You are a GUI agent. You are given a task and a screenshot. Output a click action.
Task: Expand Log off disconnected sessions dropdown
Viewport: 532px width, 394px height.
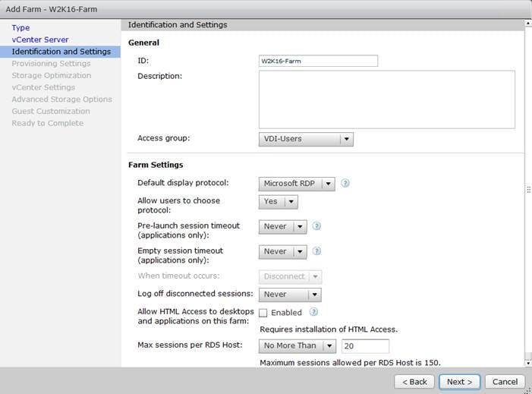tap(290, 295)
